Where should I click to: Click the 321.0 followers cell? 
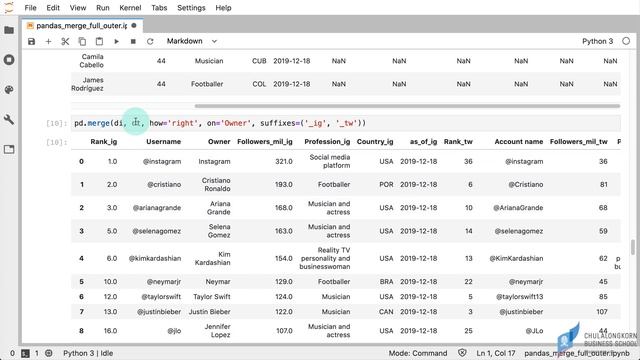pos(284,162)
